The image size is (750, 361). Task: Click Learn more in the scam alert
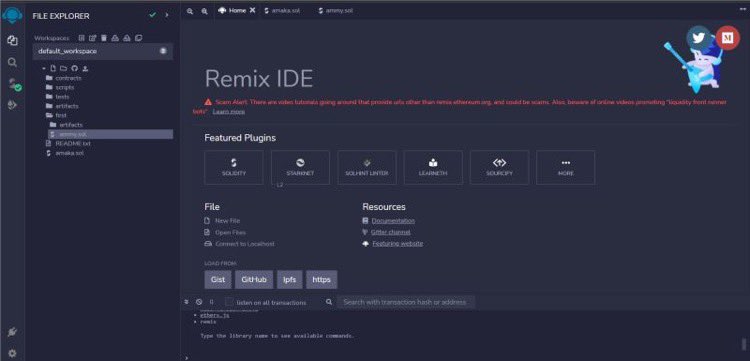[x=229, y=111]
